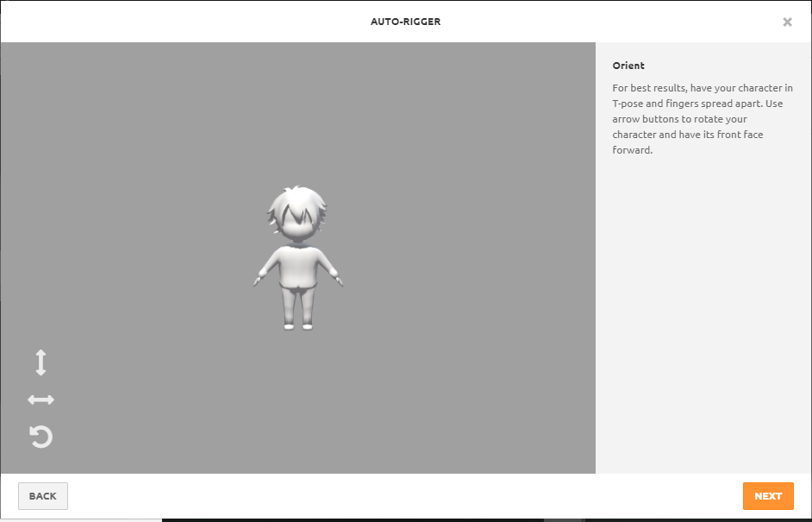Click the NEXT button
Screen dimensions: 812x522
coord(768,496)
